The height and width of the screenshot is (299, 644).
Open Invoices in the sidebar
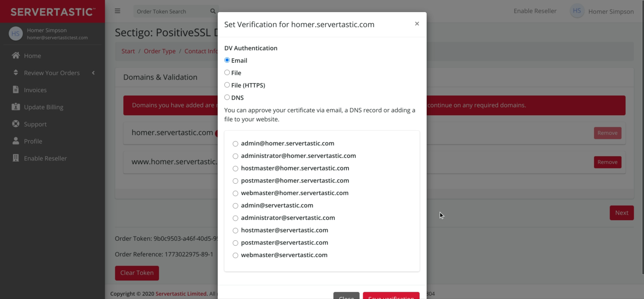coord(52,90)
